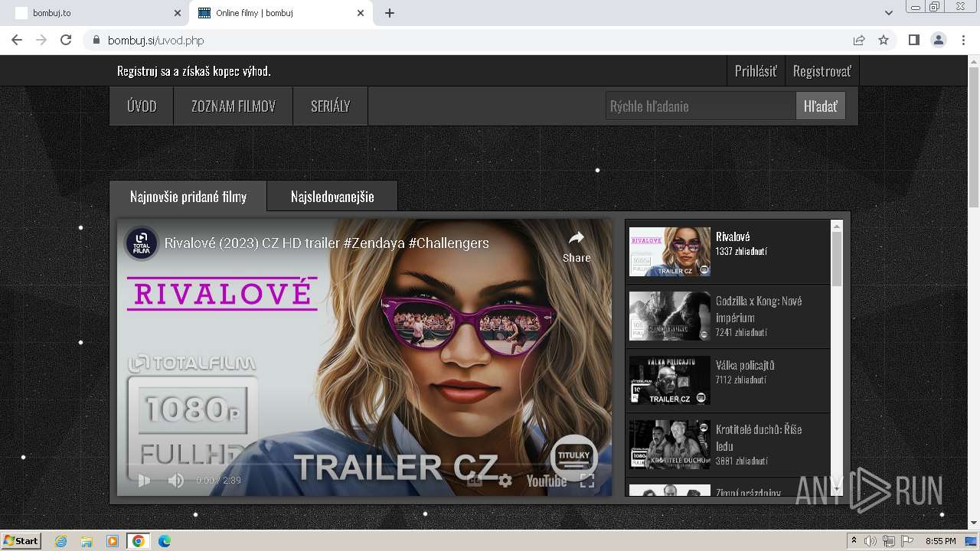Open the ÚVOD menu item
The height and width of the screenshot is (551, 980).
[142, 106]
